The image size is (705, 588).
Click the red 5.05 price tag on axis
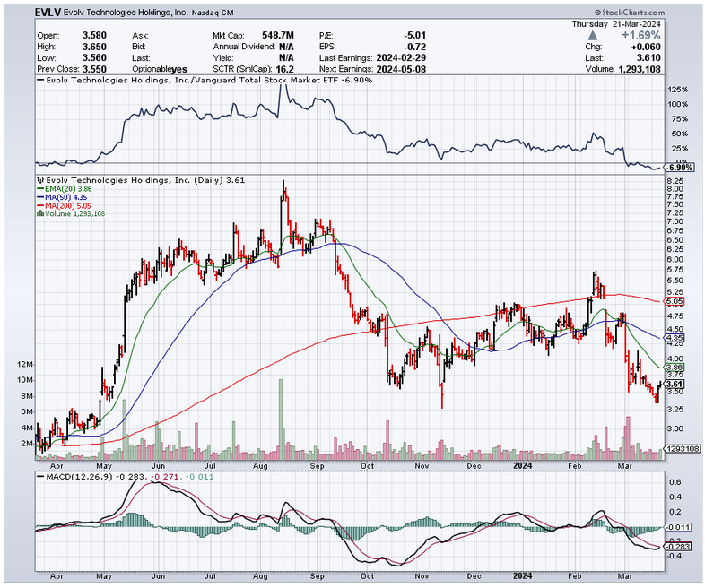(x=675, y=303)
